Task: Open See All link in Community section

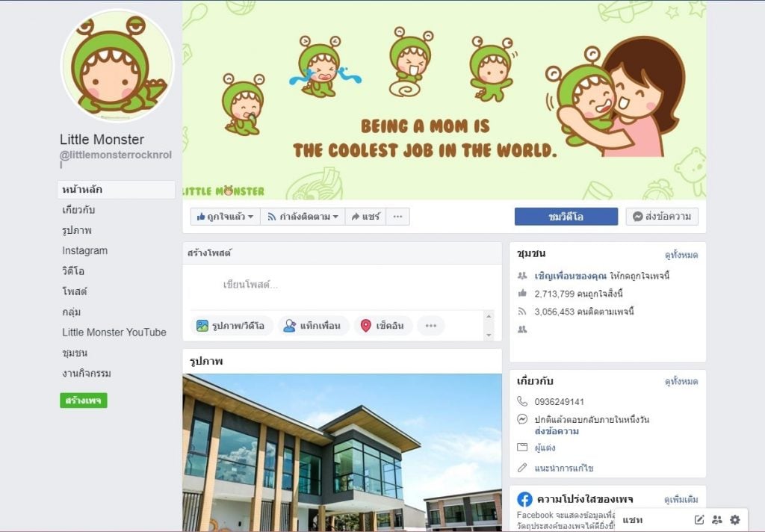Action: pos(681,255)
